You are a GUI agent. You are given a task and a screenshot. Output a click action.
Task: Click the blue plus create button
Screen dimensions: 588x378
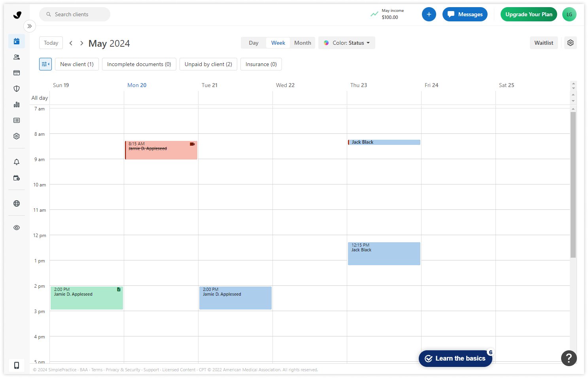click(x=429, y=14)
